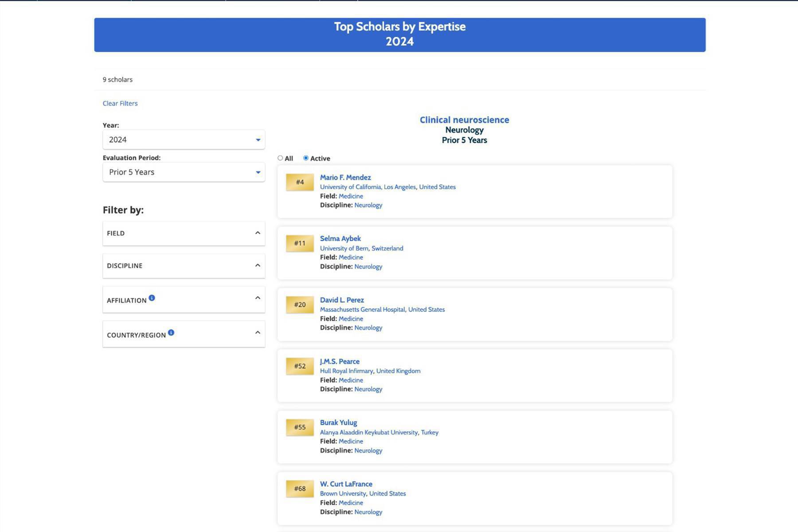Click United States link for Mario F. Mendez

[437, 187]
